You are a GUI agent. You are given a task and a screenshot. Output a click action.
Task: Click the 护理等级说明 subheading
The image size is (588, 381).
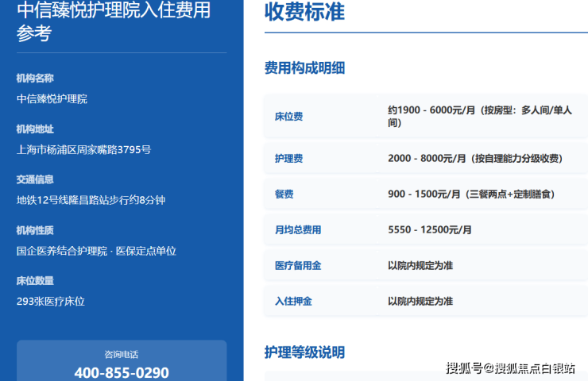(304, 352)
